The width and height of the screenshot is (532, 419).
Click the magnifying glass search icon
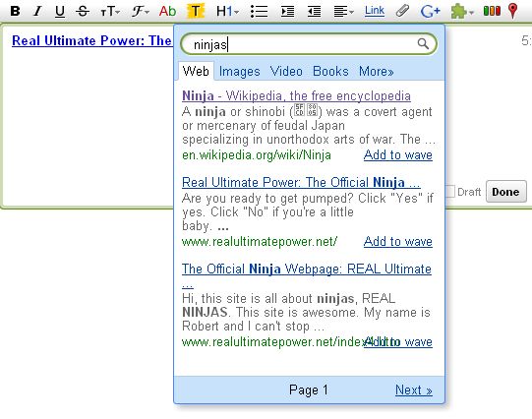click(x=423, y=43)
